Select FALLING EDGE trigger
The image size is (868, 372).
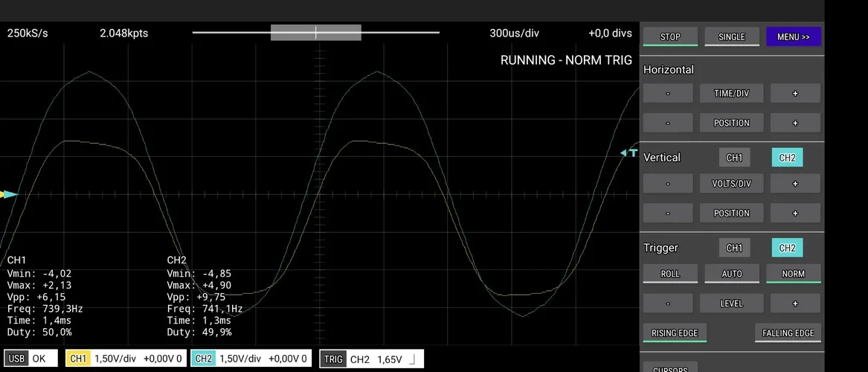[788, 333]
